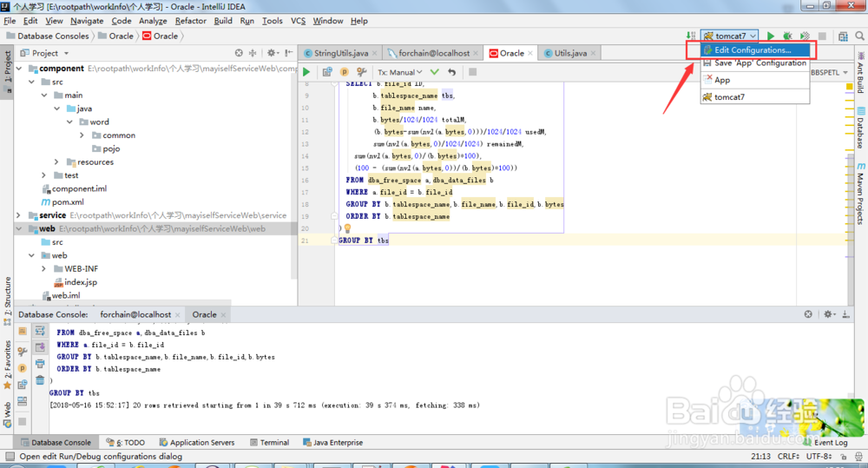868x468 pixels.
Task: Hide the Database Console panel with download-arrow icon
Action: point(845,314)
